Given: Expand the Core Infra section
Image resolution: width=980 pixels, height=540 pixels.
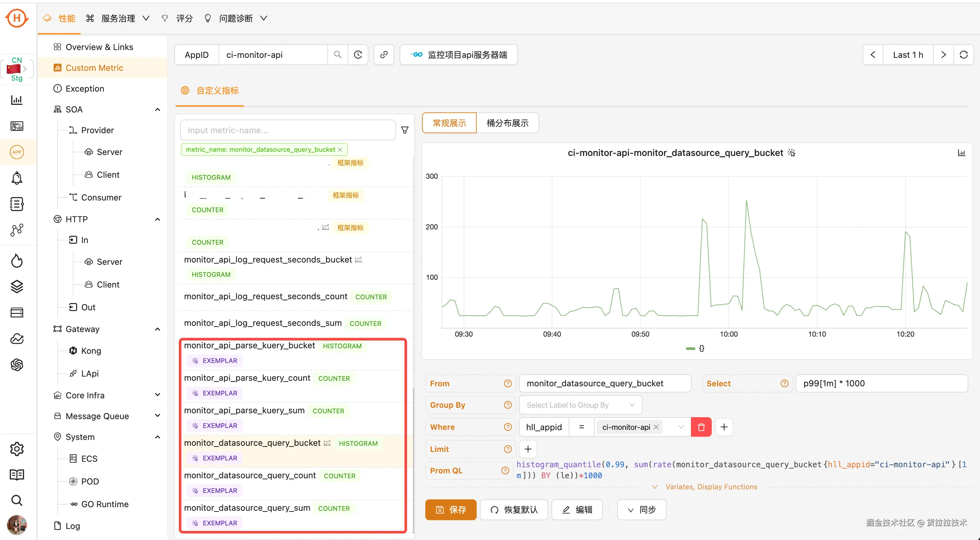Looking at the screenshot, I should [157, 395].
